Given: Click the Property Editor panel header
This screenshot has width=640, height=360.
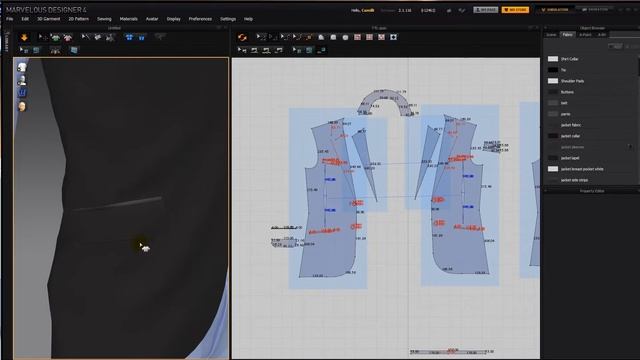Looking at the screenshot, I should point(591,191).
